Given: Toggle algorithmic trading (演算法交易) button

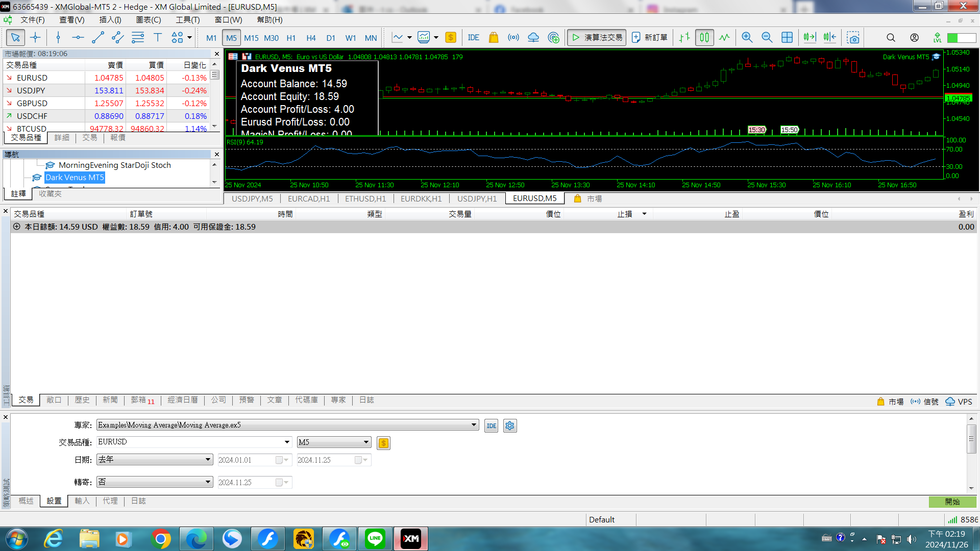Looking at the screenshot, I should click(x=597, y=37).
